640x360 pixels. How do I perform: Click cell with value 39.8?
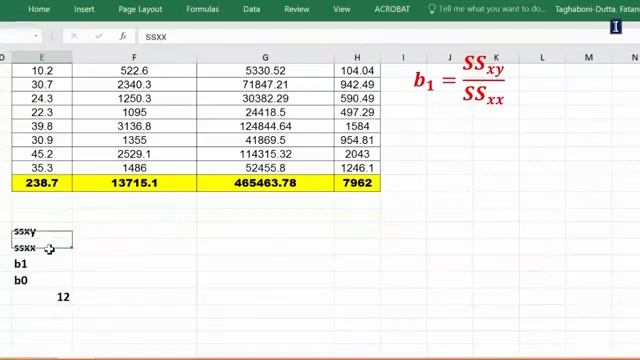pos(42,126)
